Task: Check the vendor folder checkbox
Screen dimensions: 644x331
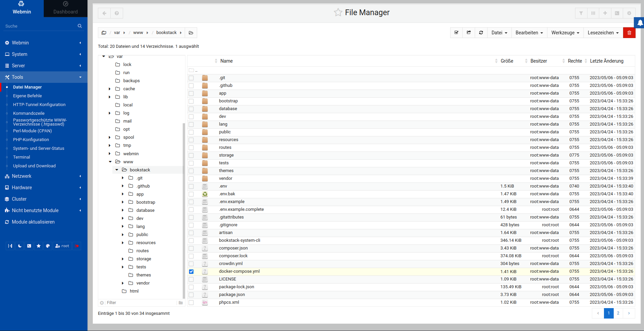Action: pos(191,178)
